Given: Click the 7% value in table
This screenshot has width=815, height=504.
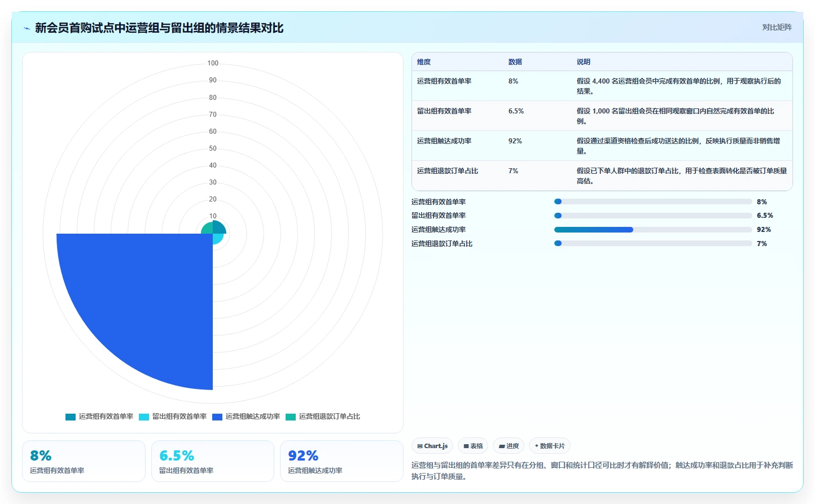Looking at the screenshot, I should (x=513, y=171).
